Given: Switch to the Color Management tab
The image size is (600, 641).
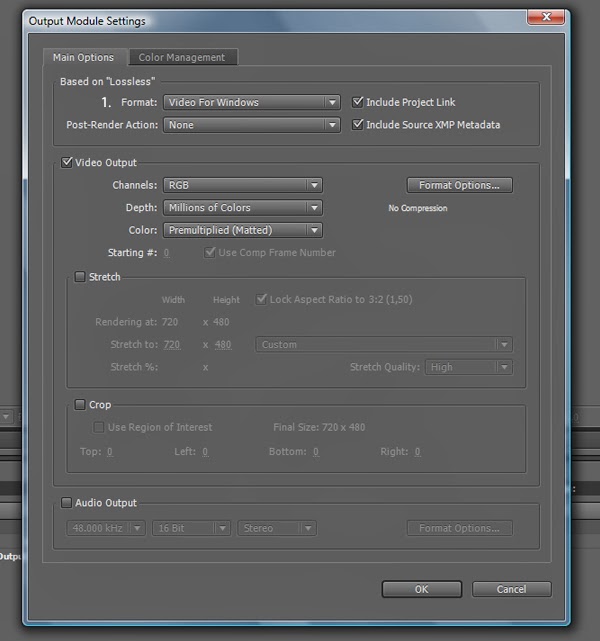Looking at the screenshot, I should (183, 57).
